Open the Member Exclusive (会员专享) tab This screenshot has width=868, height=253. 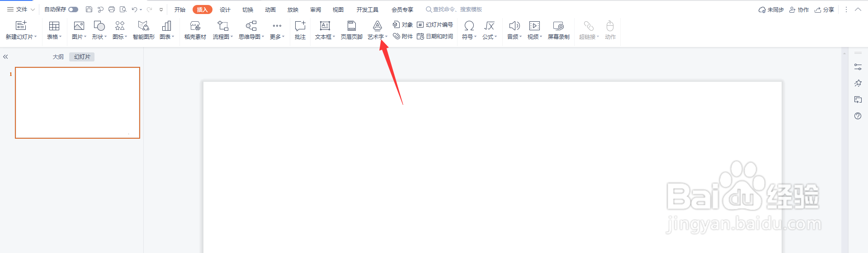click(402, 9)
